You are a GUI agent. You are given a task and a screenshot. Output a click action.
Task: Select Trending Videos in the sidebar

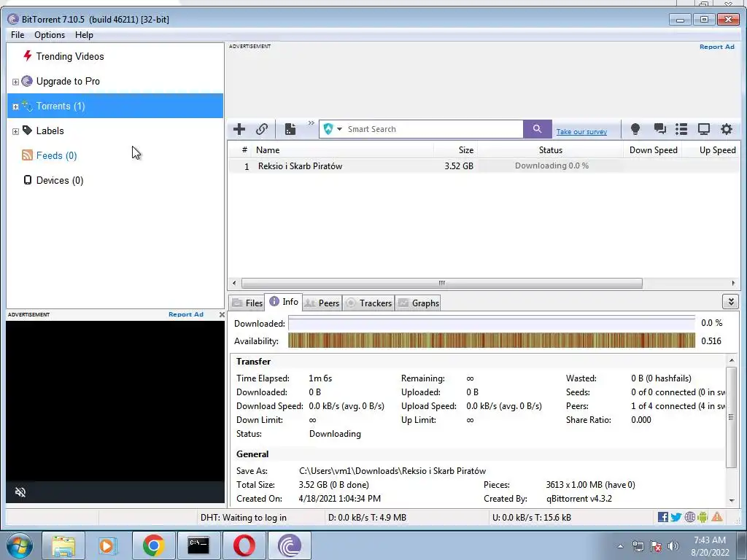[70, 56]
